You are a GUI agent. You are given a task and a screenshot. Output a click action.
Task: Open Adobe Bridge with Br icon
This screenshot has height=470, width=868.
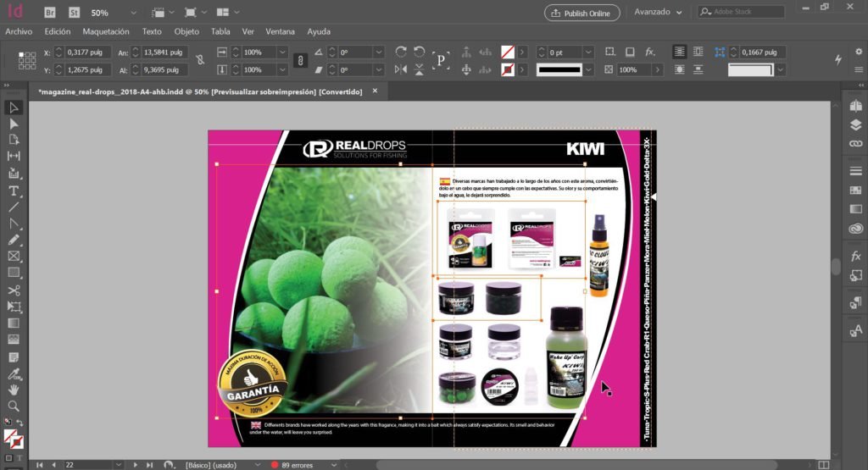click(x=50, y=12)
